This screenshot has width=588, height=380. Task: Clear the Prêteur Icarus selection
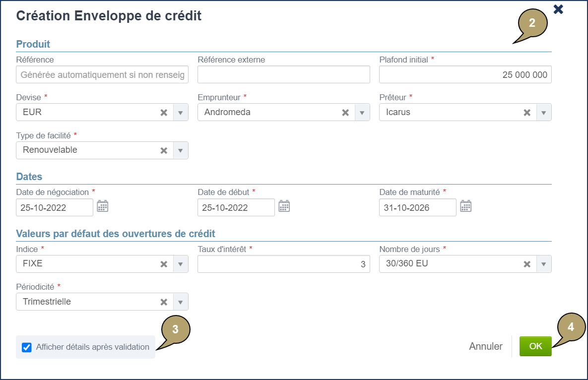pos(527,113)
